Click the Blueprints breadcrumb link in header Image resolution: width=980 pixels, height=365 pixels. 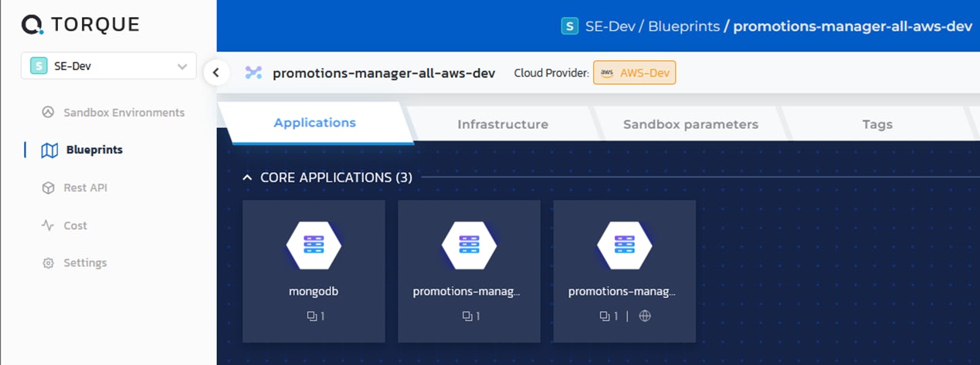pyautogui.click(x=683, y=26)
